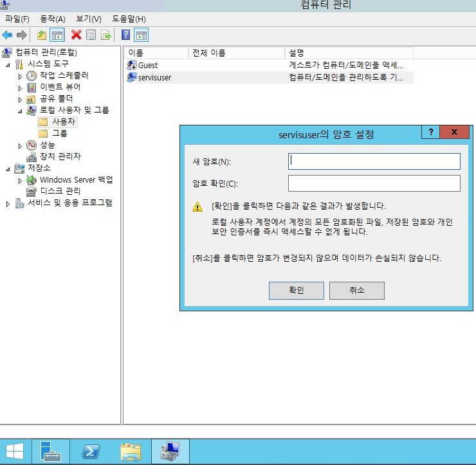Click the red X delete toolbar icon
This screenshot has height=465, width=476.
(76, 35)
